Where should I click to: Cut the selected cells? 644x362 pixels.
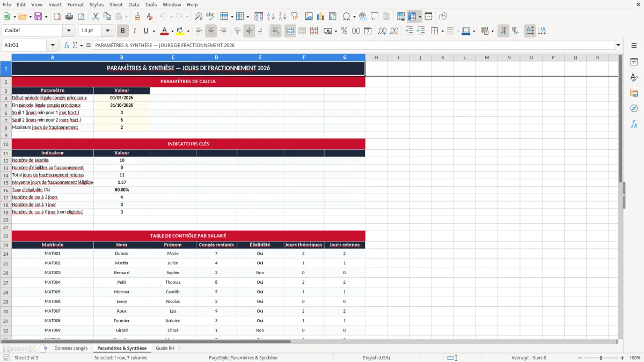(96, 17)
